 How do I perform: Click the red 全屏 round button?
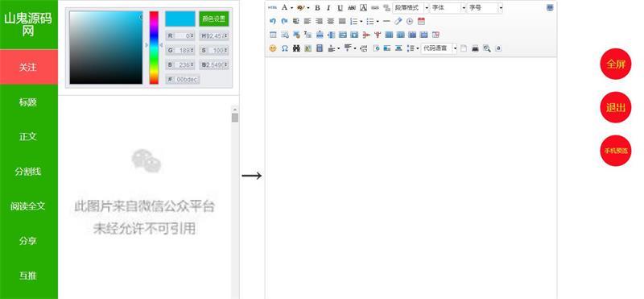615,64
